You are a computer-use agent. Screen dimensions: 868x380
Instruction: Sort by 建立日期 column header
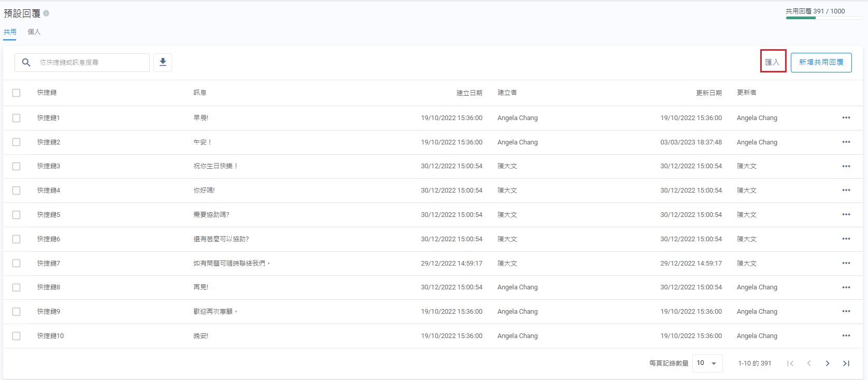pos(469,93)
